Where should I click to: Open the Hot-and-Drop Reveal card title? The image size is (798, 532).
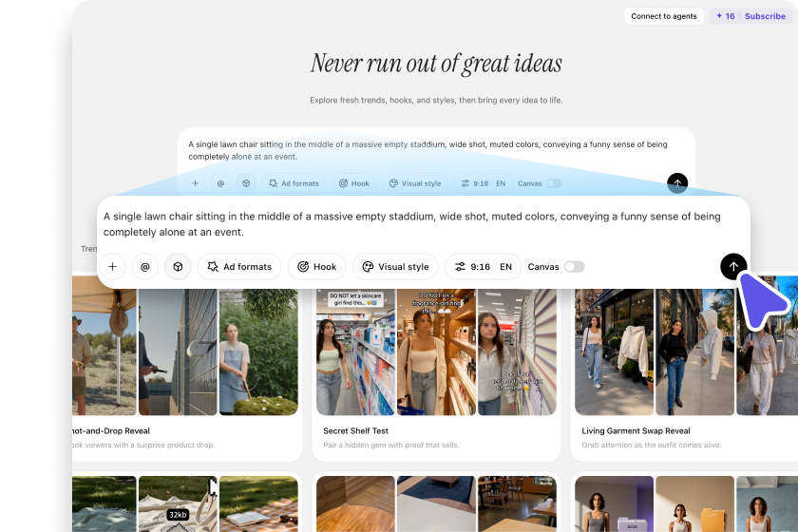(x=111, y=430)
